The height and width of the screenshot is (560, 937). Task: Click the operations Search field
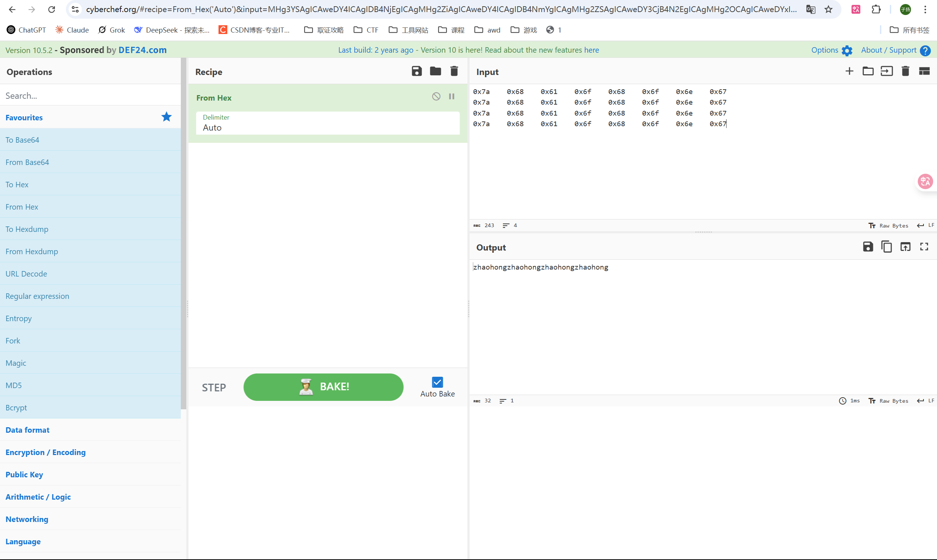pos(91,95)
